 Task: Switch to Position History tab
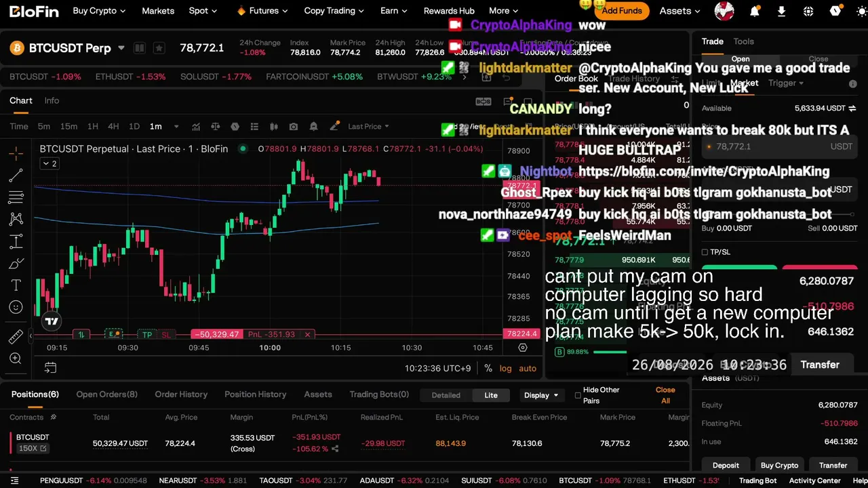[x=256, y=394]
